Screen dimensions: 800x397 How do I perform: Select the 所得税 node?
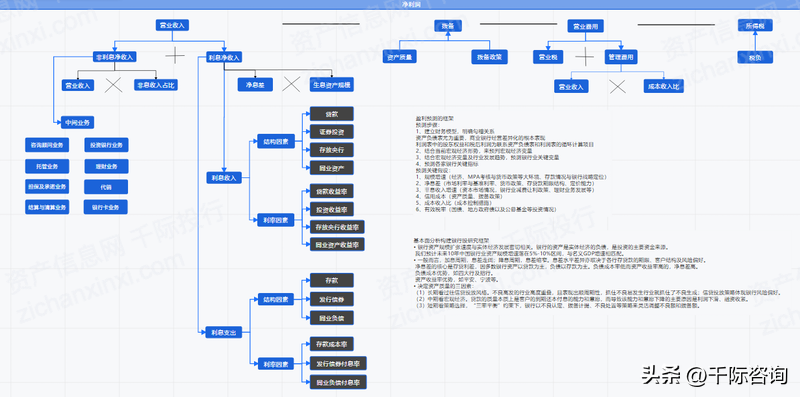(756, 26)
